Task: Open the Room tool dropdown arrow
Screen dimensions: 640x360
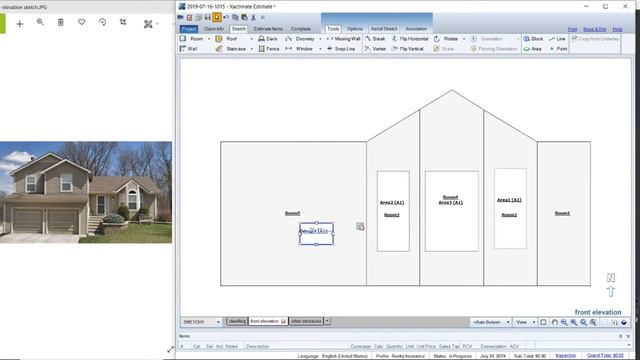Action: point(209,39)
